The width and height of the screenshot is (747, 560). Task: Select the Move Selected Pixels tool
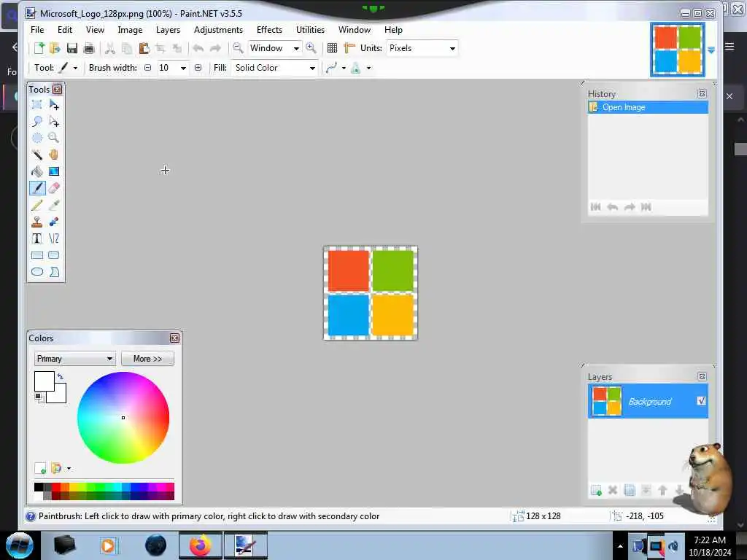click(x=54, y=105)
